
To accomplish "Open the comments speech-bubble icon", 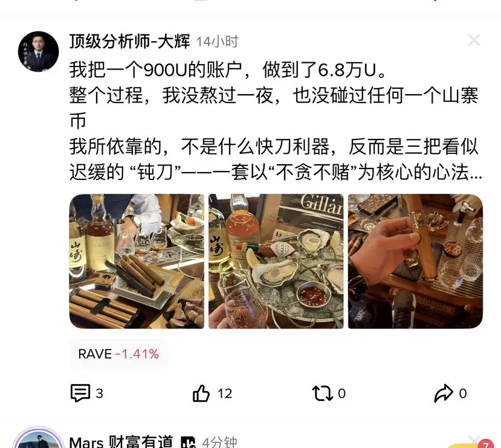I will coord(80,393).
